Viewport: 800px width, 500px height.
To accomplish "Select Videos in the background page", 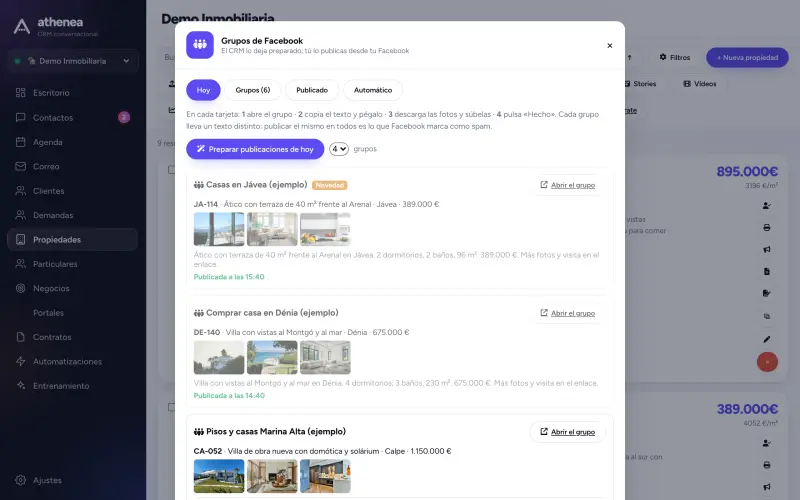I will [x=699, y=84].
